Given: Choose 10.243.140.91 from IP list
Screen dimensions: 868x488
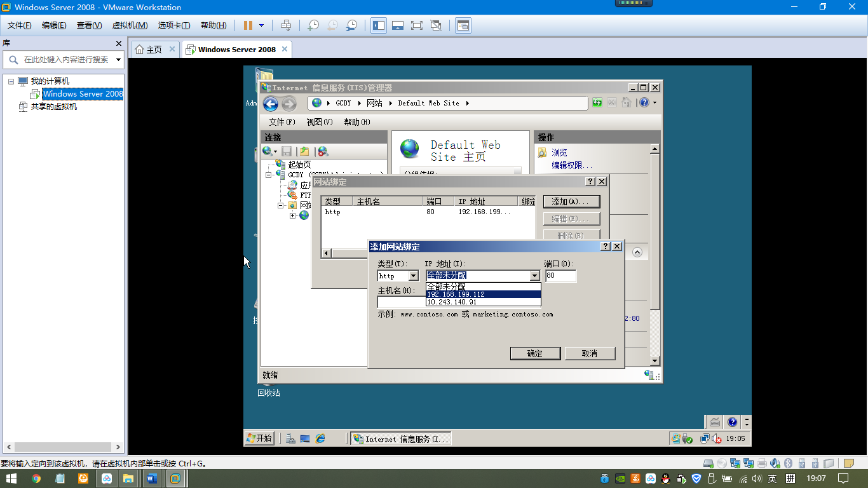Looking at the screenshot, I should 483,302.
